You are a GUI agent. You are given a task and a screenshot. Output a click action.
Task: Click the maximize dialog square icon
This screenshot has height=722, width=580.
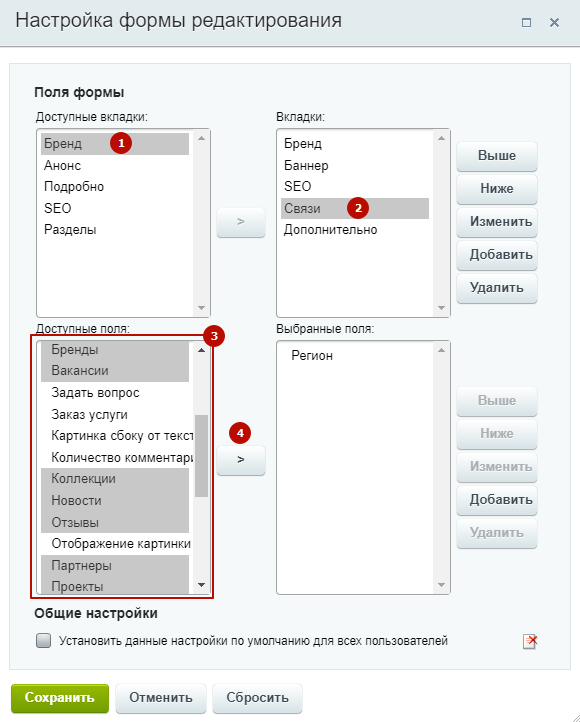pos(526,22)
